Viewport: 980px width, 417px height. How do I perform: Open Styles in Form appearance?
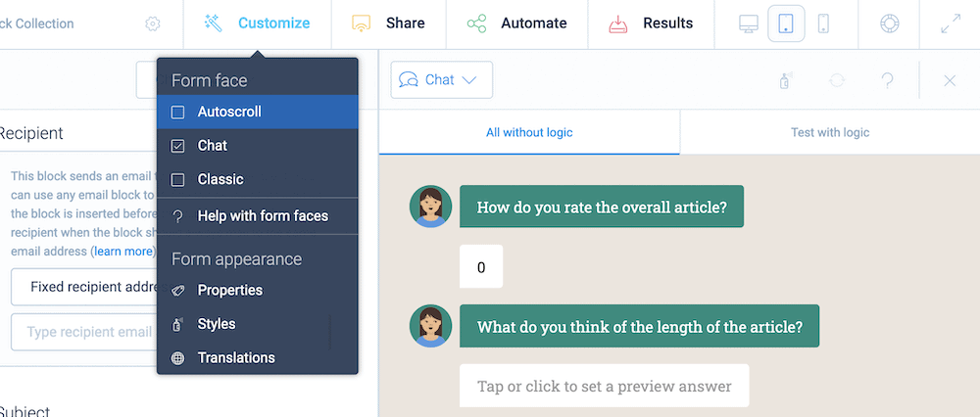click(258, 324)
